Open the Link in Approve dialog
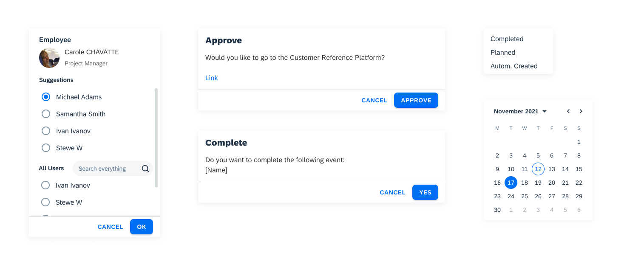Viewport: 644px width, 256px height. pyautogui.click(x=212, y=78)
